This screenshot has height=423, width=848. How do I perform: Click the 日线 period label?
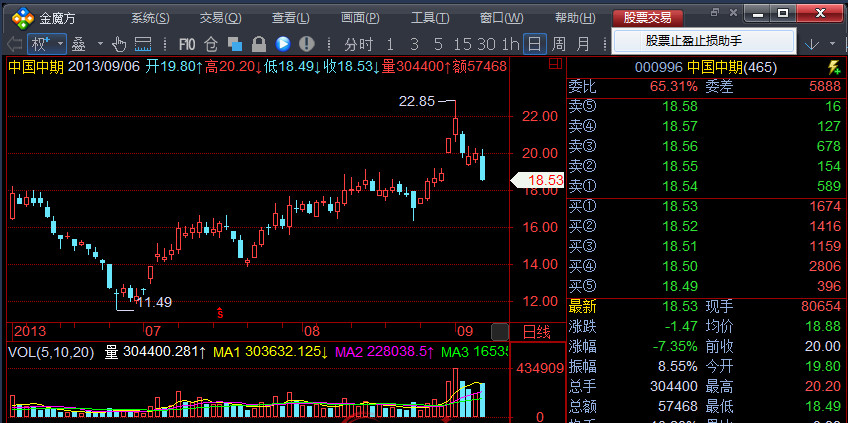(536, 332)
